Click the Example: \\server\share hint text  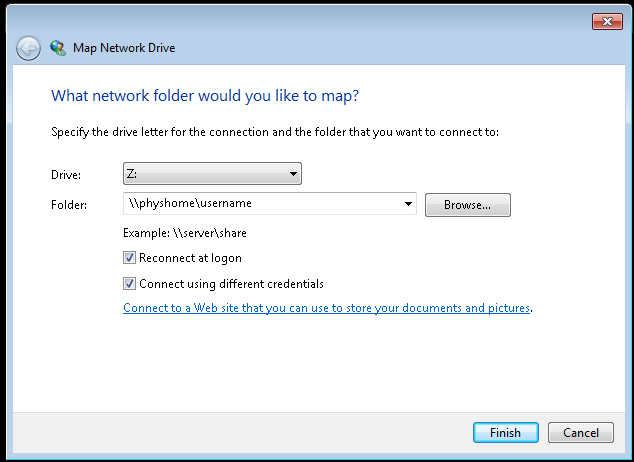click(185, 233)
